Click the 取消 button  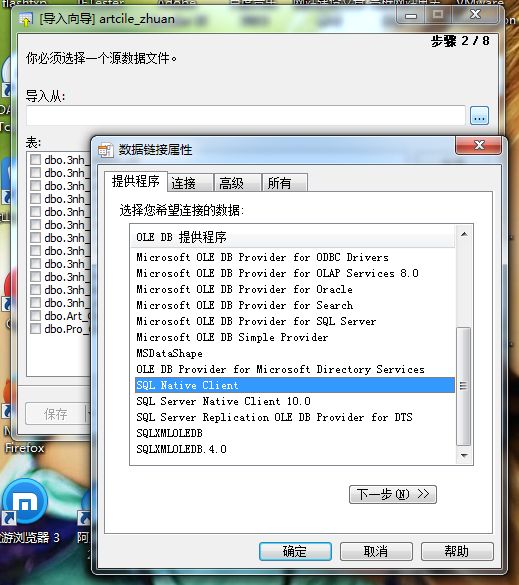[376, 551]
